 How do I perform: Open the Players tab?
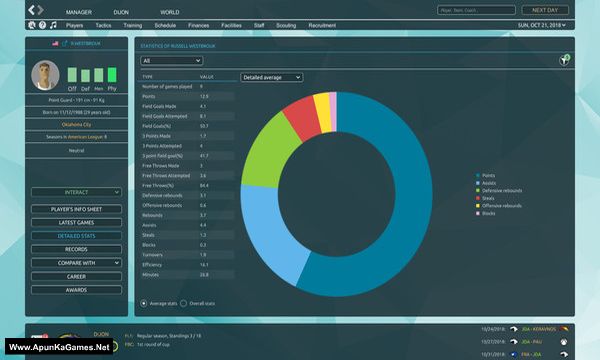point(75,26)
